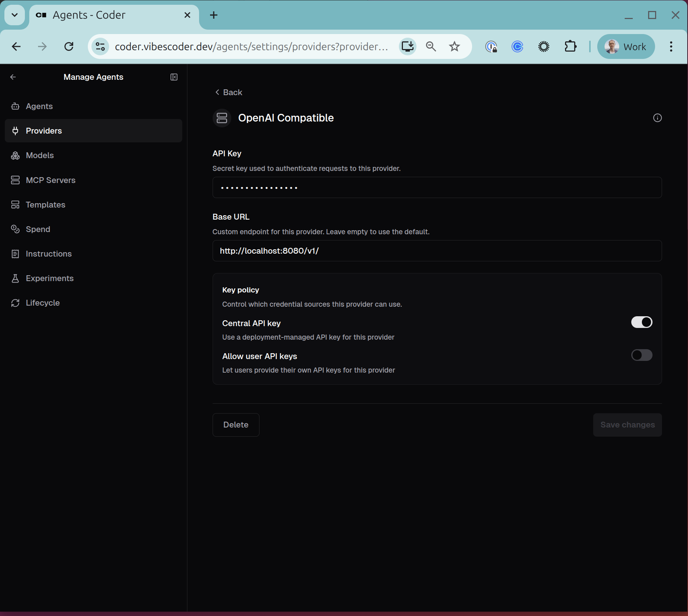Image resolution: width=688 pixels, height=616 pixels.
Task: Enable the Allow user API keys toggle
Action: coord(642,355)
